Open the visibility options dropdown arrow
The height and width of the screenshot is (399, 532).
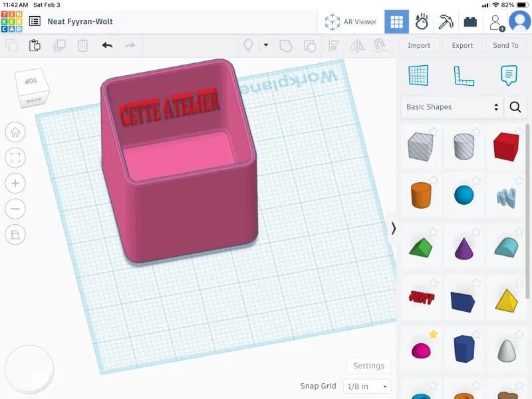click(266, 45)
